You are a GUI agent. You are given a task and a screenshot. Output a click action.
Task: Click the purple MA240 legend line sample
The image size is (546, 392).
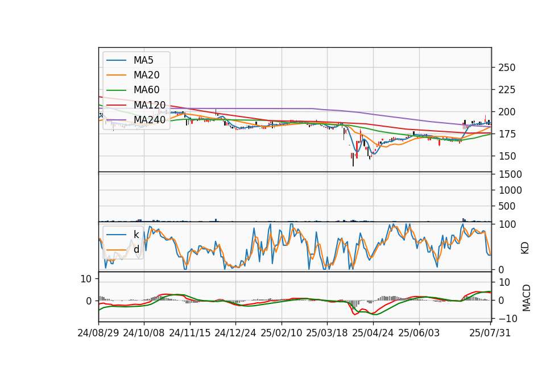(x=116, y=120)
